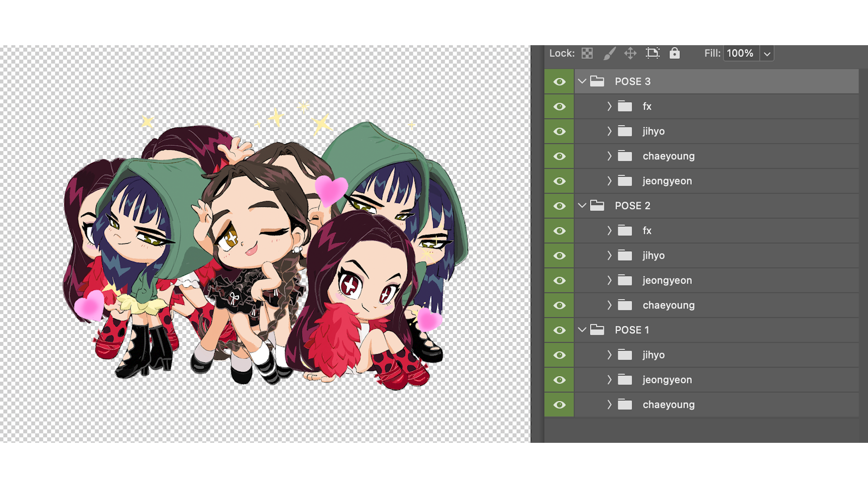This screenshot has height=488, width=868.
Task: Hide jihyo group in POSE 3
Action: [x=559, y=131]
